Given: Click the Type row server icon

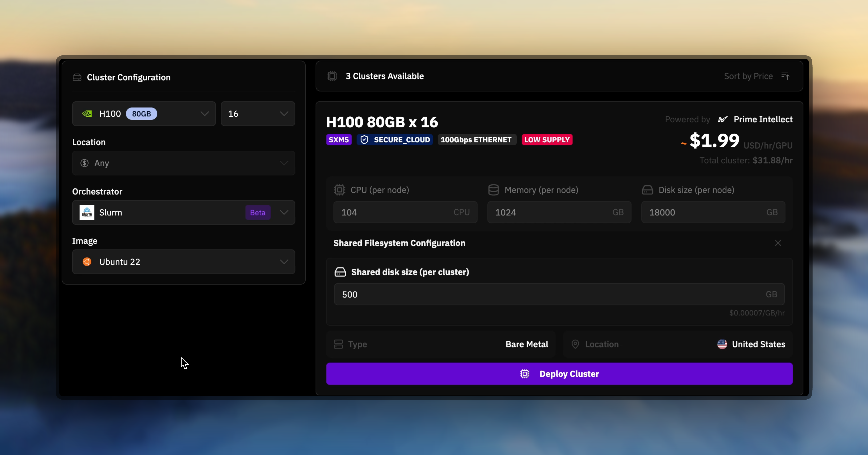Looking at the screenshot, I should pos(338,344).
